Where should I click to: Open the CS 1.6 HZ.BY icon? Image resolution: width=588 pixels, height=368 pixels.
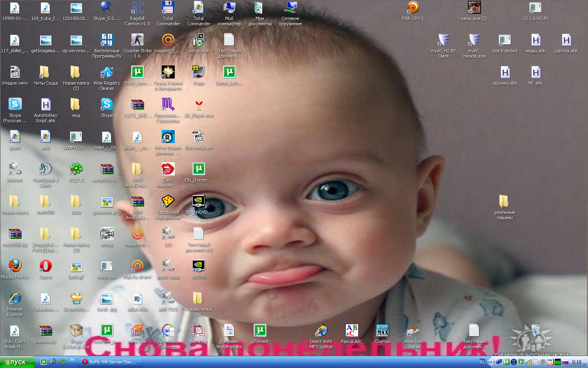[535, 11]
